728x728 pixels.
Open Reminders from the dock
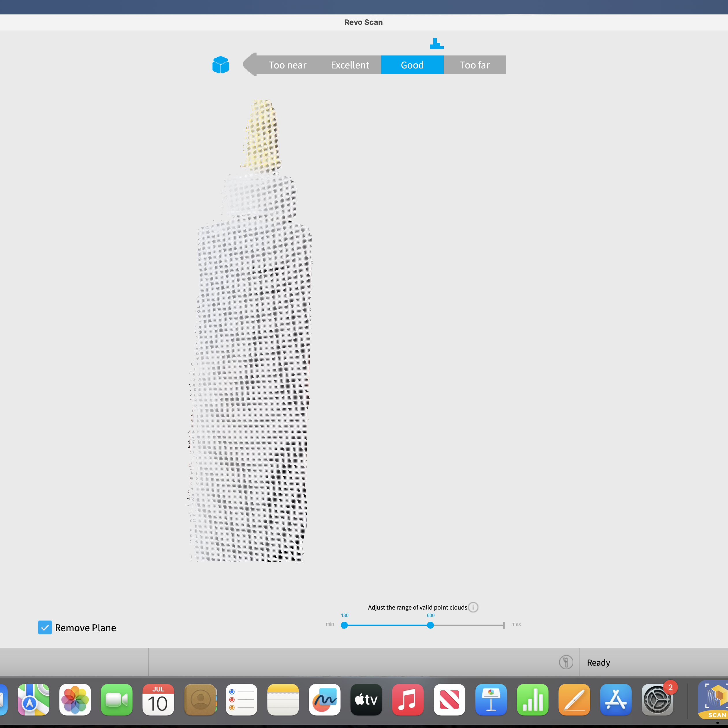click(x=242, y=699)
